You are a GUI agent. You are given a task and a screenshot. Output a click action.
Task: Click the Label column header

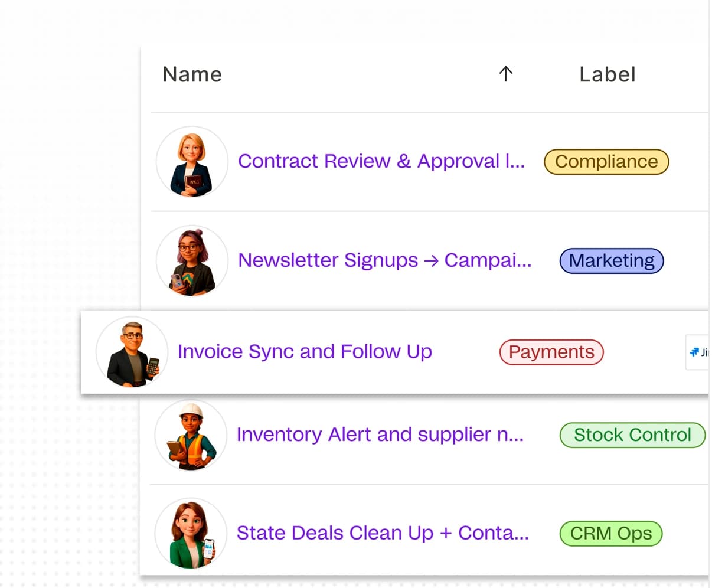click(x=608, y=74)
